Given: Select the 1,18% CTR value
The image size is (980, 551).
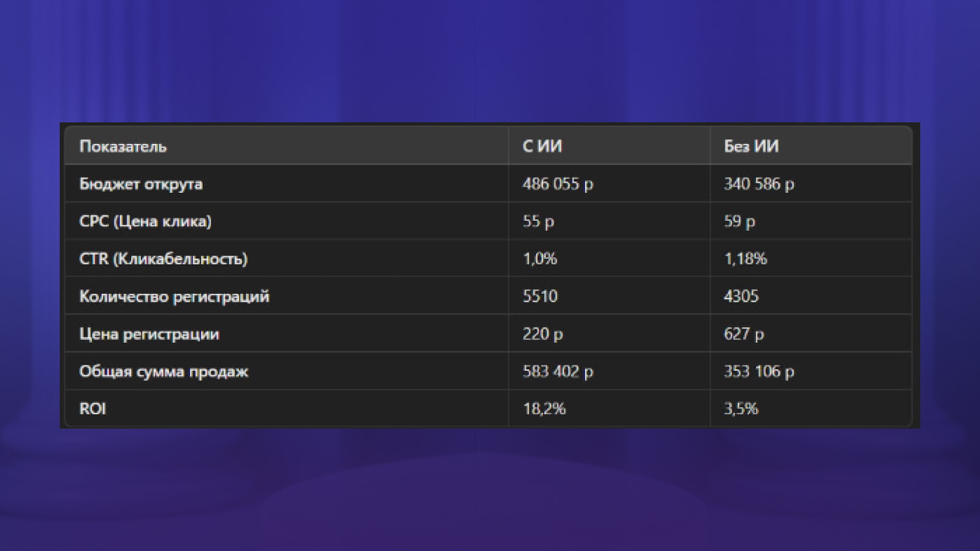Looking at the screenshot, I should [x=746, y=259].
